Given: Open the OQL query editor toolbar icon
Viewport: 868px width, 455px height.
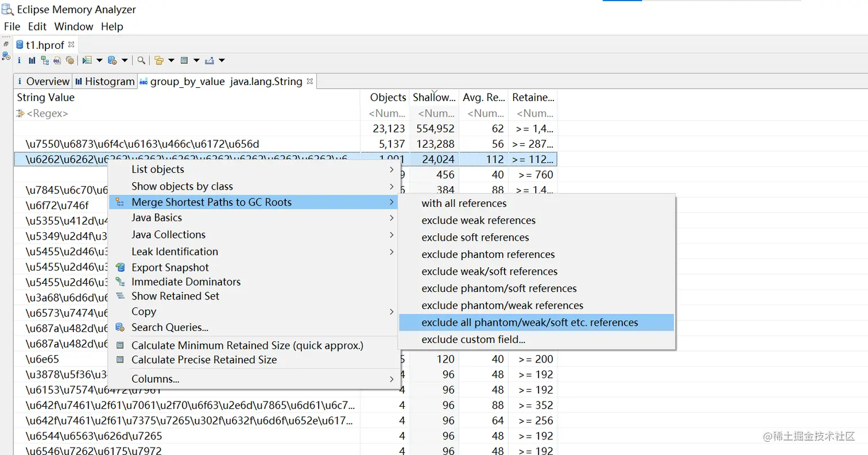Looking at the screenshot, I should click(57, 60).
